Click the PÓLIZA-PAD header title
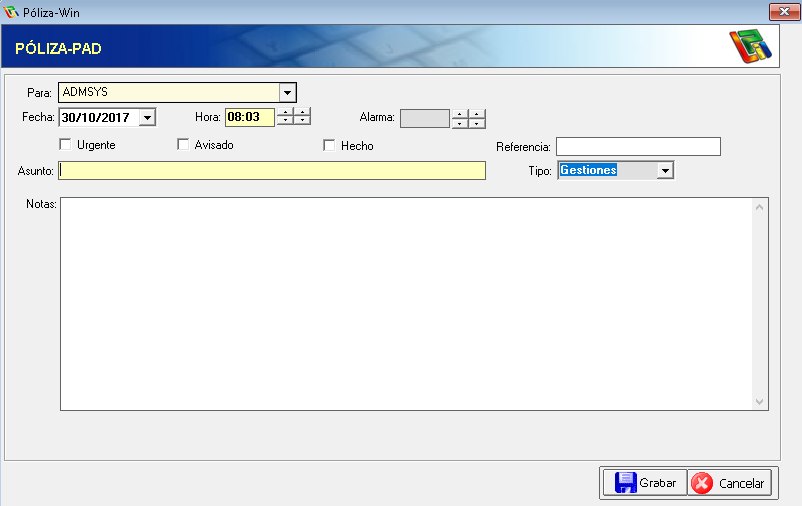802x506 pixels. (x=58, y=49)
